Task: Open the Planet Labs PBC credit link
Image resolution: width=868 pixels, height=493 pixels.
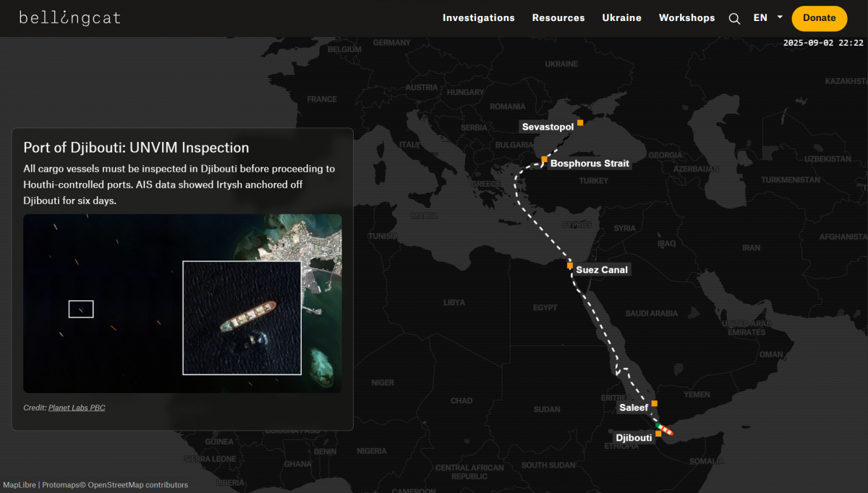Action: tap(77, 408)
